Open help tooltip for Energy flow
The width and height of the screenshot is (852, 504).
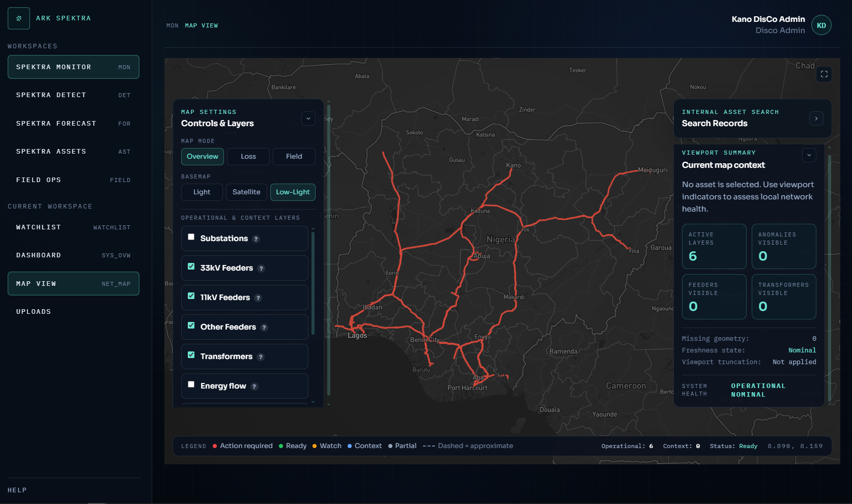pyautogui.click(x=254, y=387)
